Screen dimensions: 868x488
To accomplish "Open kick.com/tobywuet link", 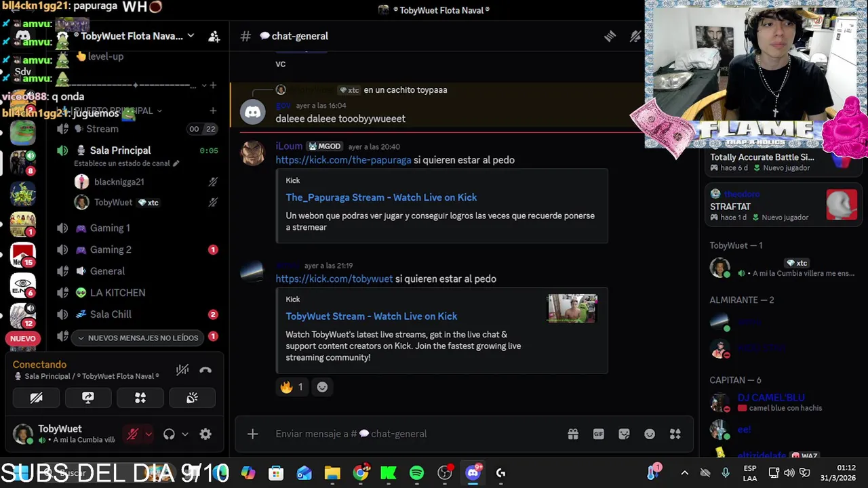I will [x=334, y=279].
